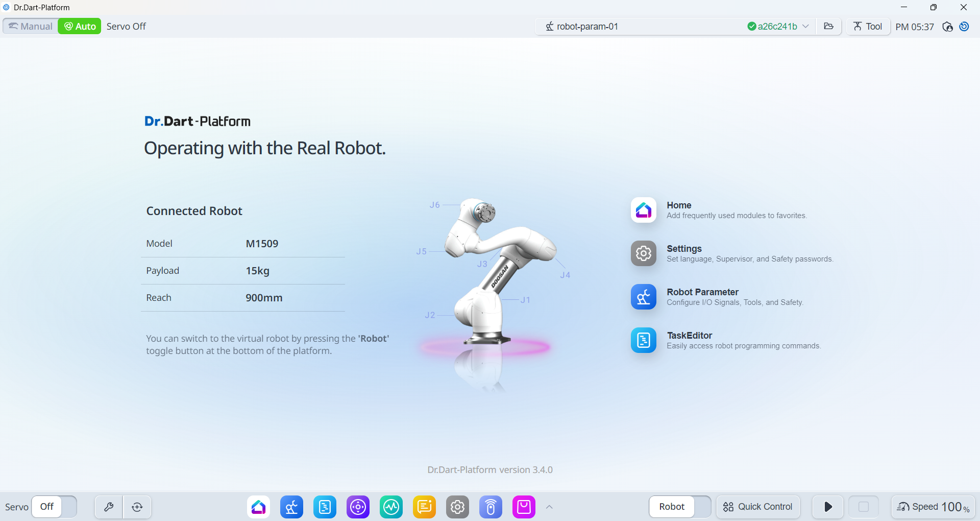Click the cloud status icon beside the clock

[948, 27]
